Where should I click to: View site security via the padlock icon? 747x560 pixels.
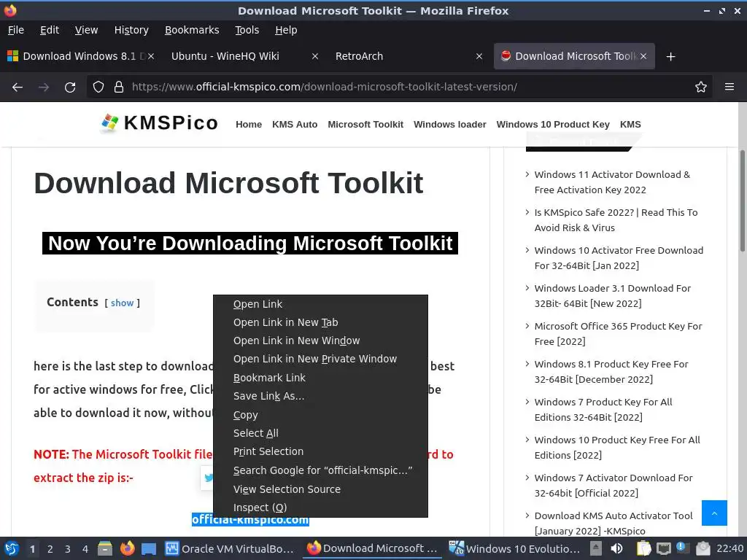119,87
